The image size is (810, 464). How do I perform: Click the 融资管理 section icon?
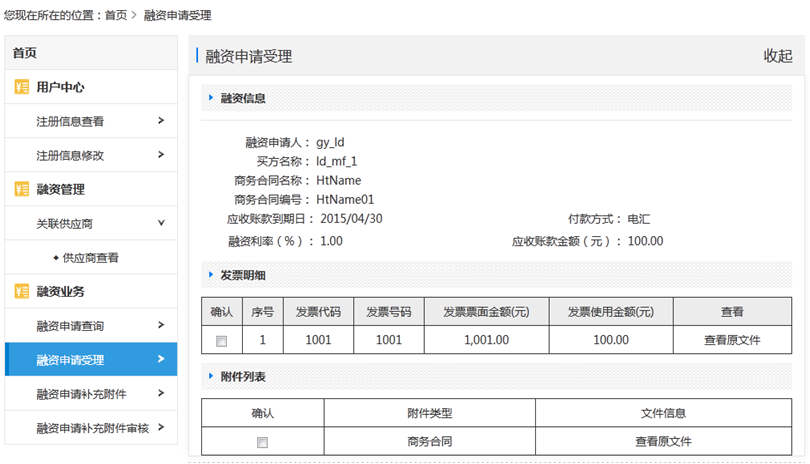coord(22,189)
